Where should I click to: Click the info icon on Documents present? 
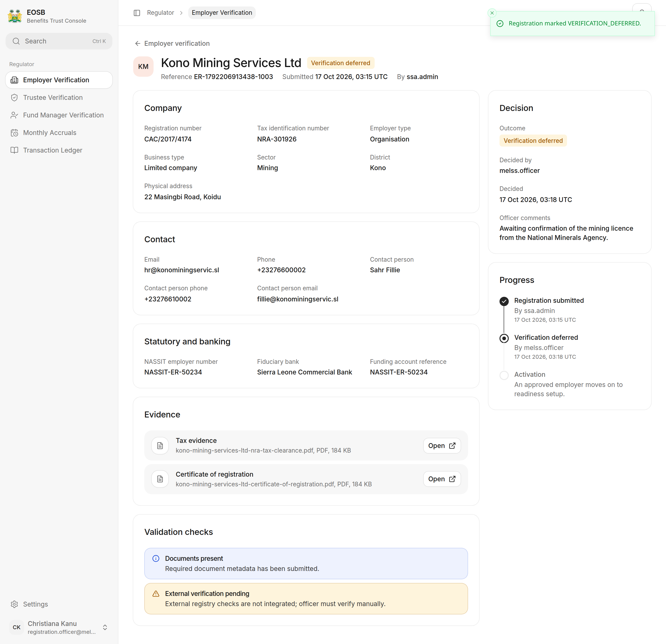(x=156, y=558)
